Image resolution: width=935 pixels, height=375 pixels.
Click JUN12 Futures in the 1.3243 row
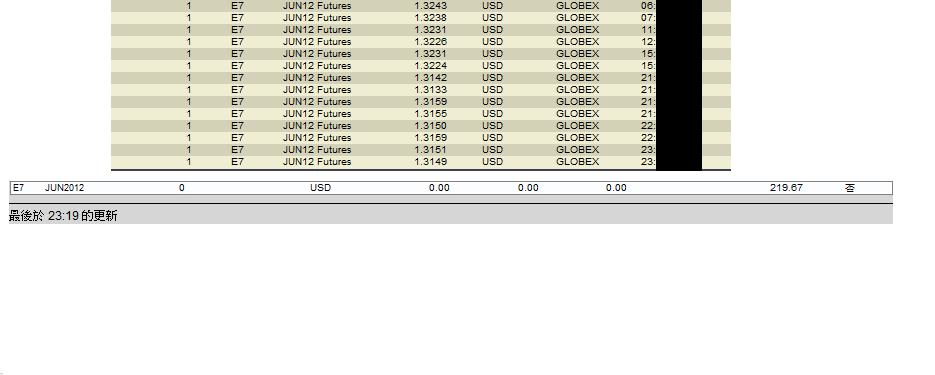point(317,6)
